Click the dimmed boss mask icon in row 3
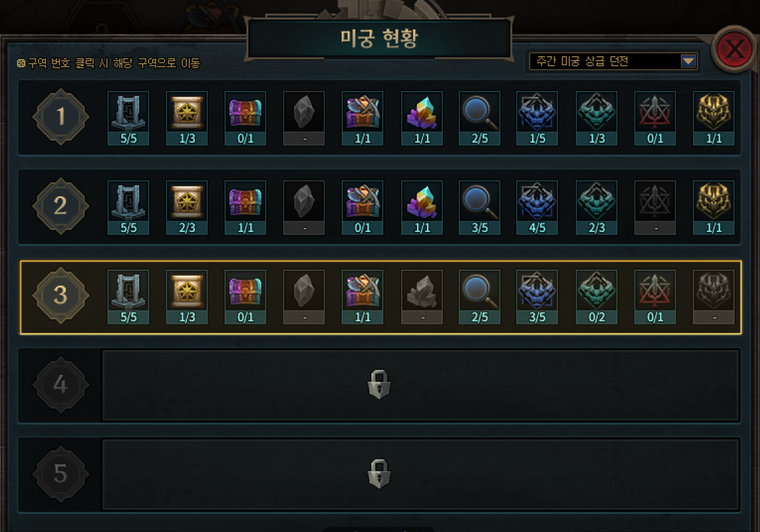 point(714,297)
